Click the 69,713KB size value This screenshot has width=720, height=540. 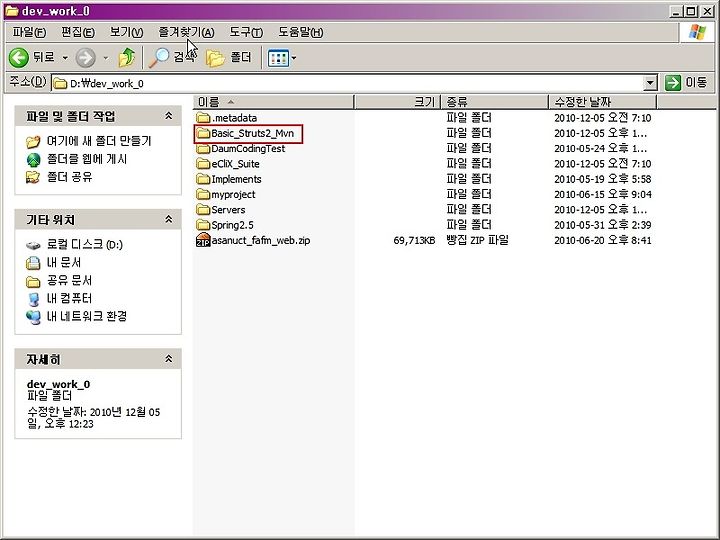[414, 240]
